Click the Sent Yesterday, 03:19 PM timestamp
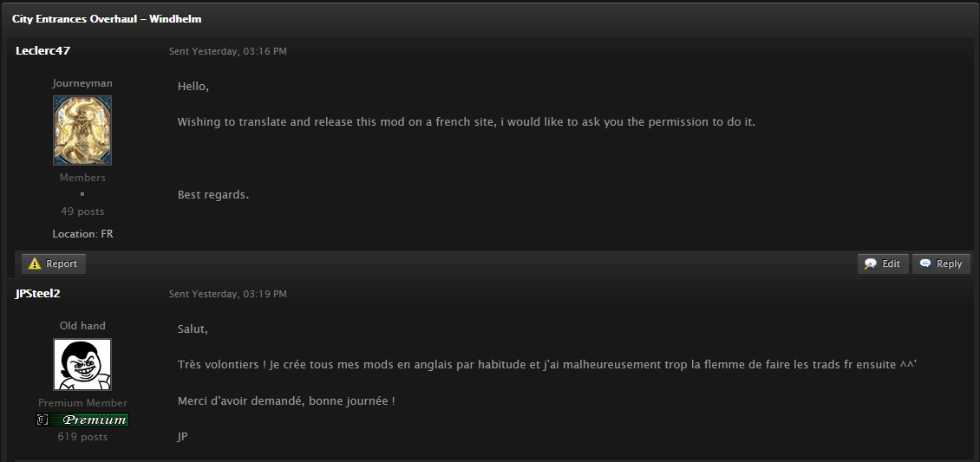This screenshot has height=462, width=980. 227,294
